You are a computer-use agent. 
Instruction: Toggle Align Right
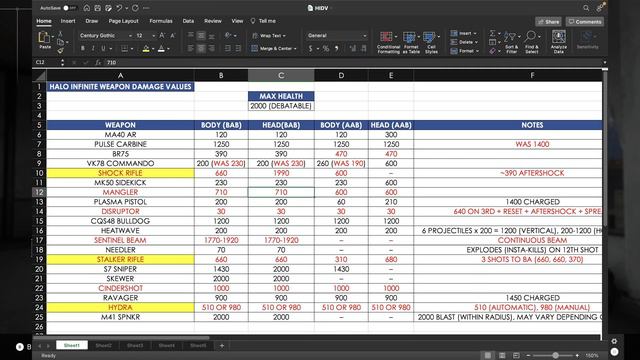211,49
